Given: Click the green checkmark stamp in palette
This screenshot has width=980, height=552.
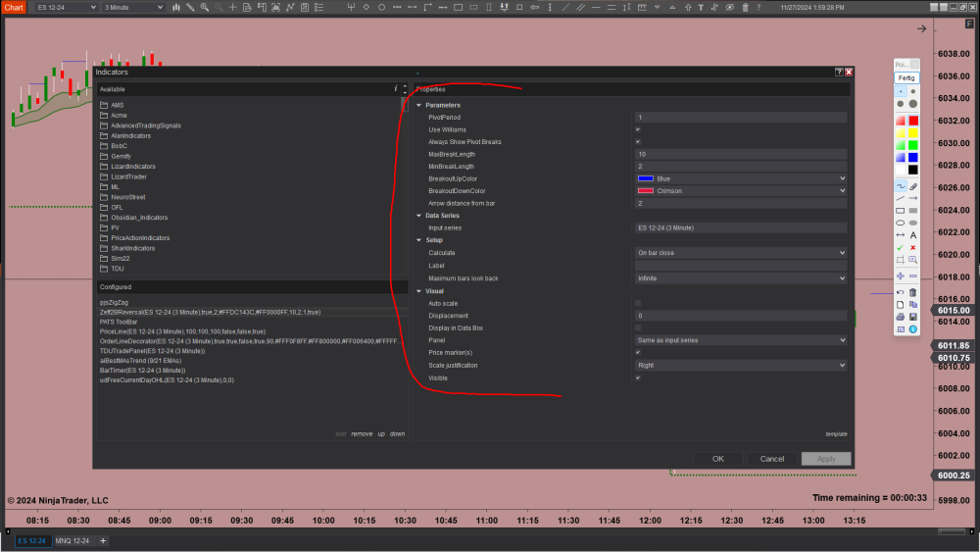Looking at the screenshot, I should pyautogui.click(x=900, y=247).
